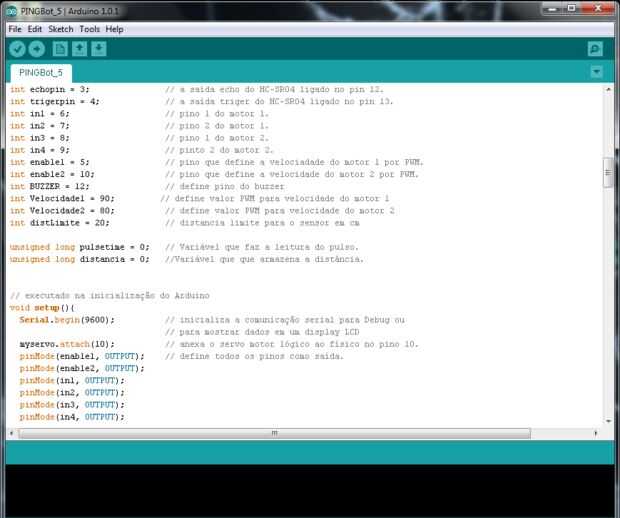The image size is (620, 518).
Task: Open the tab options dropdown arrow
Action: [x=597, y=72]
